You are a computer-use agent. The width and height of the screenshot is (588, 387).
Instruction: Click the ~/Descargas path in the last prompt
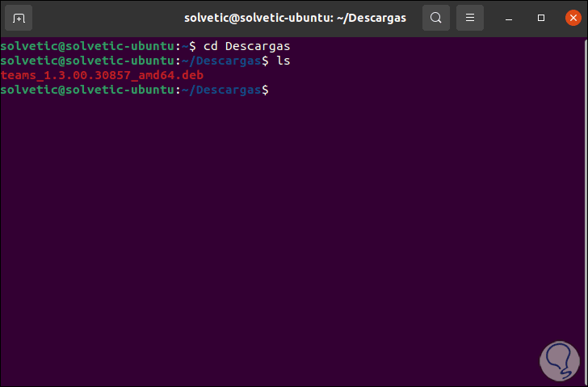(222, 90)
